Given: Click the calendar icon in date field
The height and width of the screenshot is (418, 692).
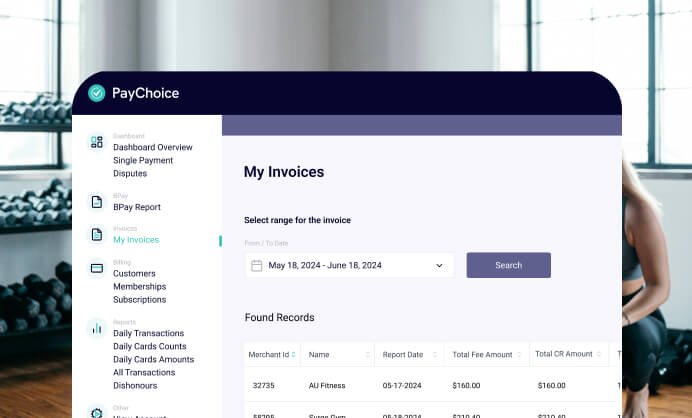Looking at the screenshot, I should click(256, 265).
